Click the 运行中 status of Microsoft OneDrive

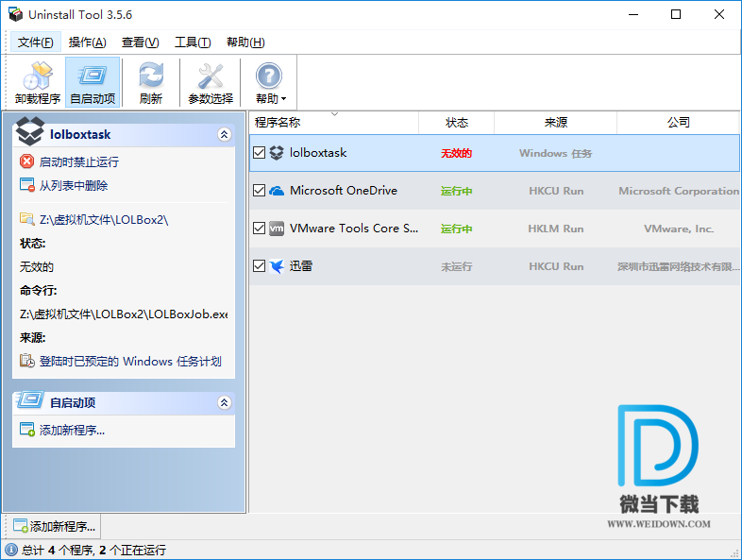(x=456, y=192)
